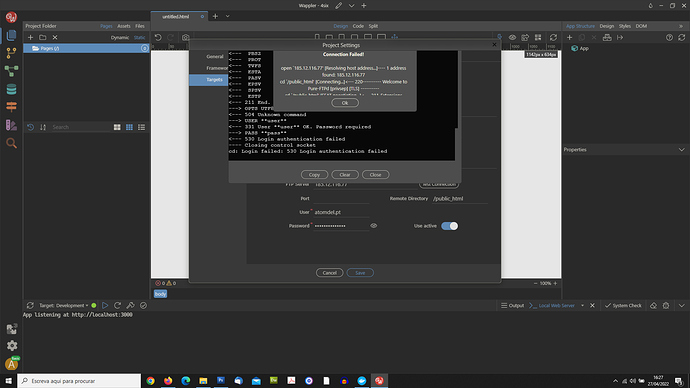Click the sort icon beside Search

click(x=43, y=127)
